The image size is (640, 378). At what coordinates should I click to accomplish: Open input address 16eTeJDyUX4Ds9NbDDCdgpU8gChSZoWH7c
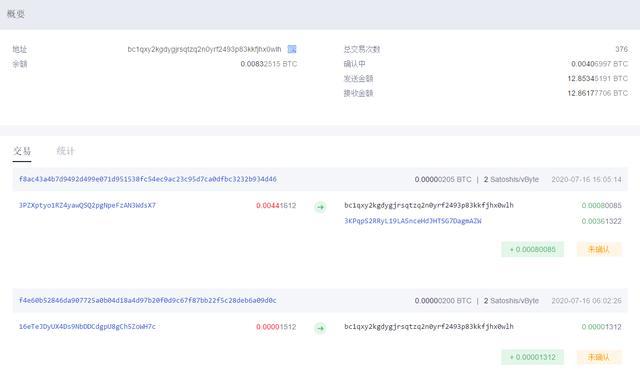coord(87,327)
